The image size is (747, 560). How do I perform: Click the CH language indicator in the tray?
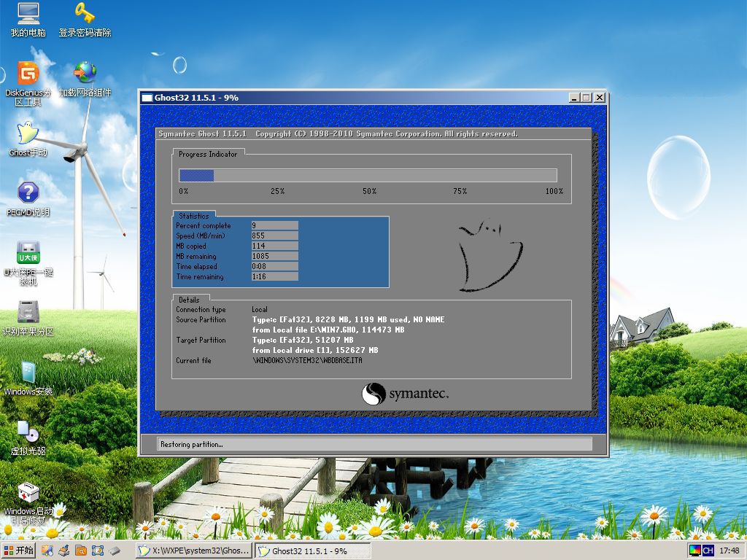tap(708, 551)
